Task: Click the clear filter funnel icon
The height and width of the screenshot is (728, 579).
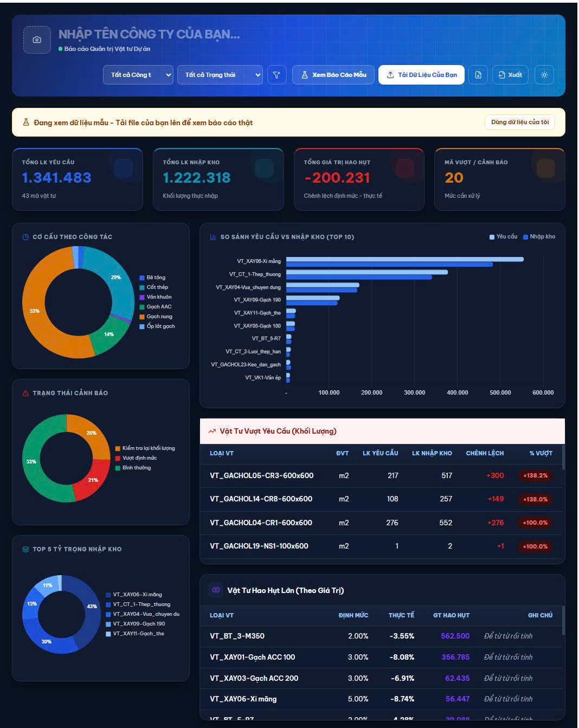Action: click(276, 75)
